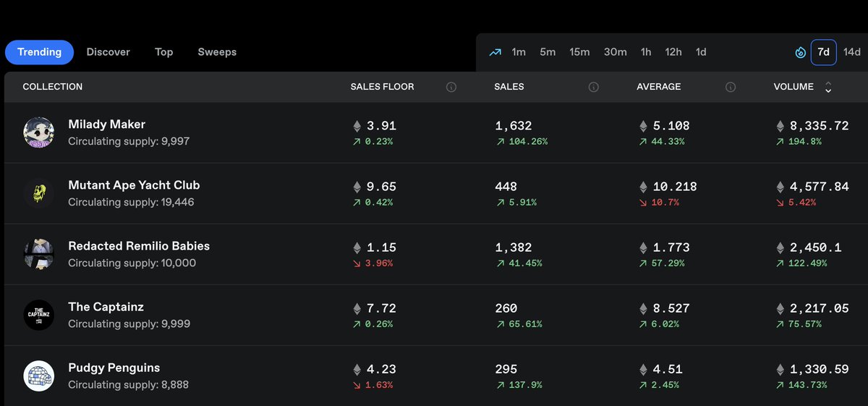Click Pudgy Penguins volume ETH icon
Screen dimensions: 868x406
click(780, 369)
